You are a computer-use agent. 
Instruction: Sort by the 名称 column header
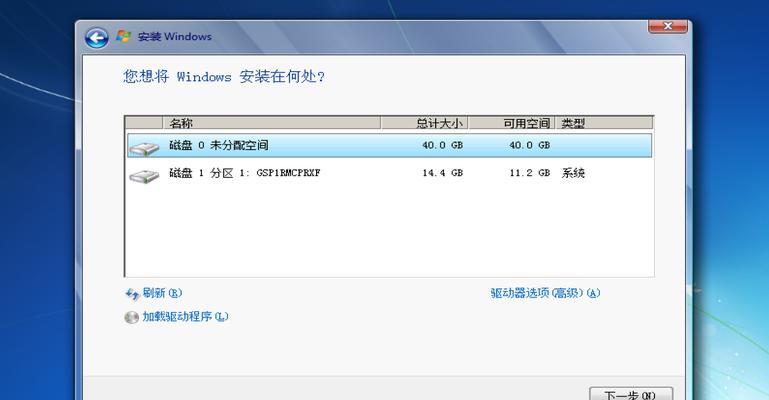pyautogui.click(x=271, y=123)
